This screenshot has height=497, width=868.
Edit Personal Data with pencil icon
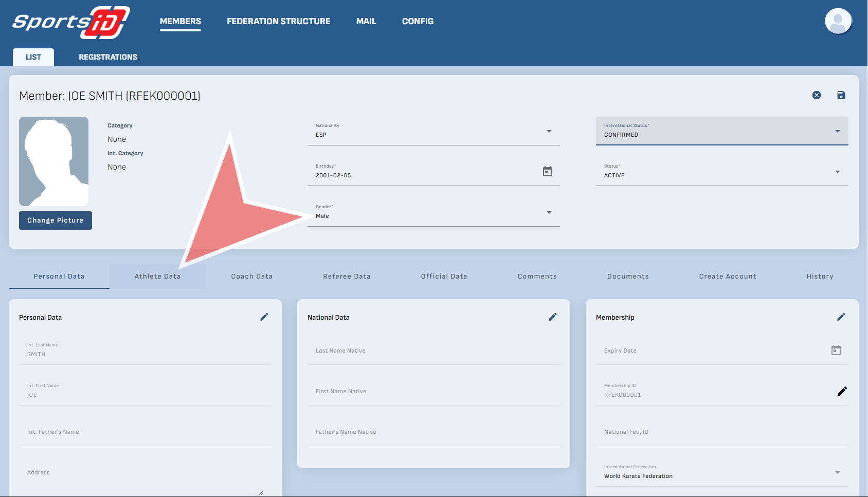pos(264,317)
